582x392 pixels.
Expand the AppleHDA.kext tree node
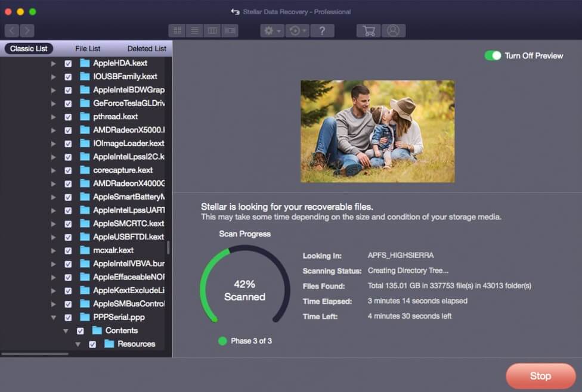tap(54, 63)
